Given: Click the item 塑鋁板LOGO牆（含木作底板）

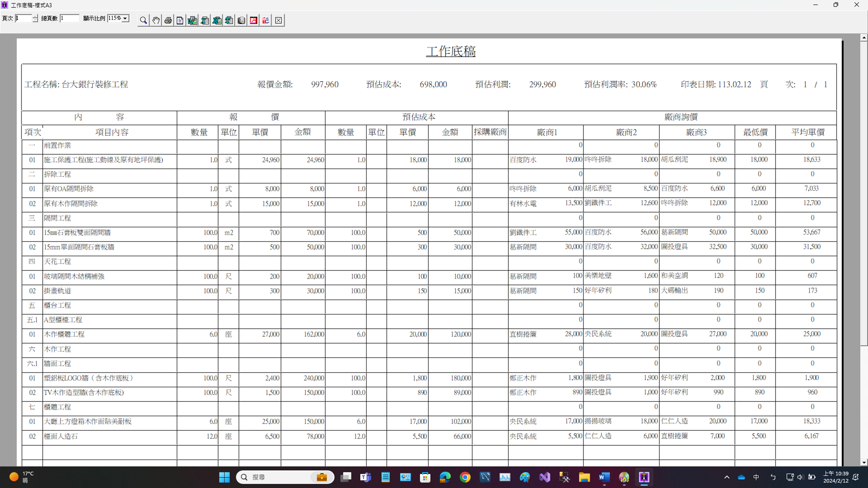Looking at the screenshot, I should (x=89, y=378).
